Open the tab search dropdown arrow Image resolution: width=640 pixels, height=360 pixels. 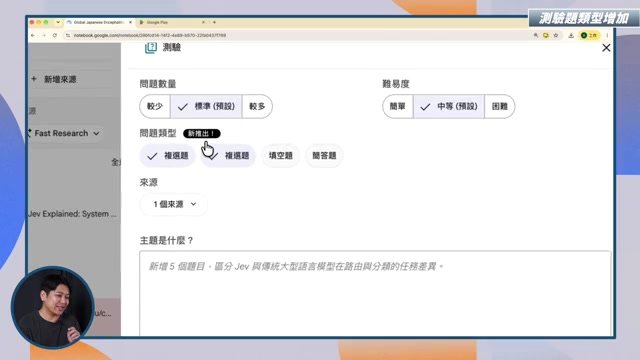(58, 22)
